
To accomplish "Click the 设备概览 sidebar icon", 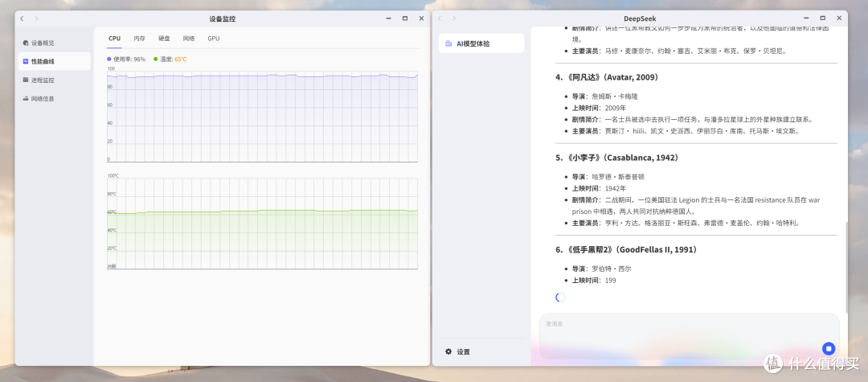I will point(26,43).
